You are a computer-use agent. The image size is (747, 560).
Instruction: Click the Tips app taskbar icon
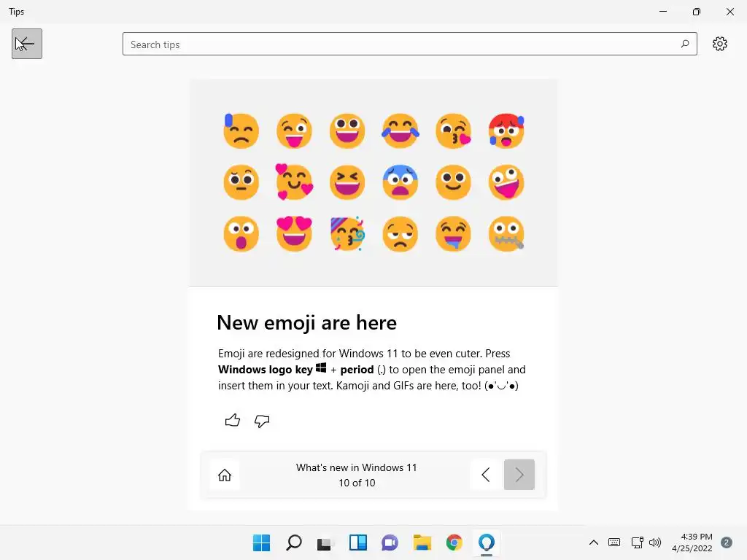[x=487, y=542]
